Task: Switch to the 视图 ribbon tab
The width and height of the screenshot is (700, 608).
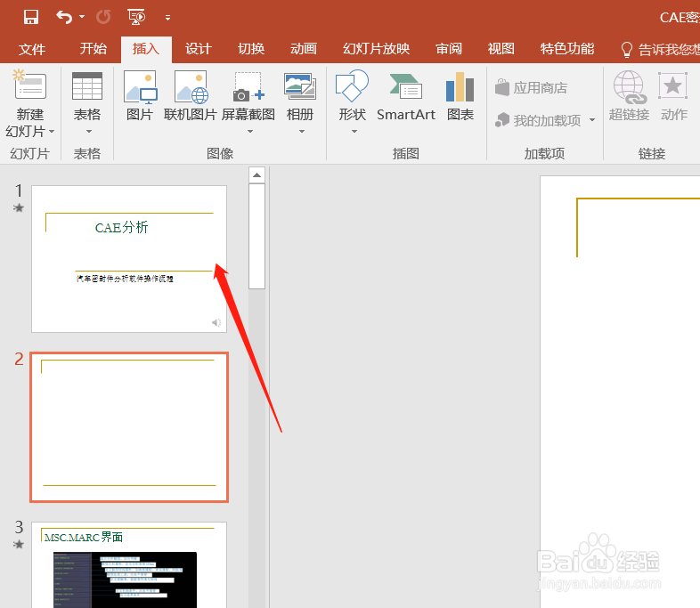Action: click(501, 48)
